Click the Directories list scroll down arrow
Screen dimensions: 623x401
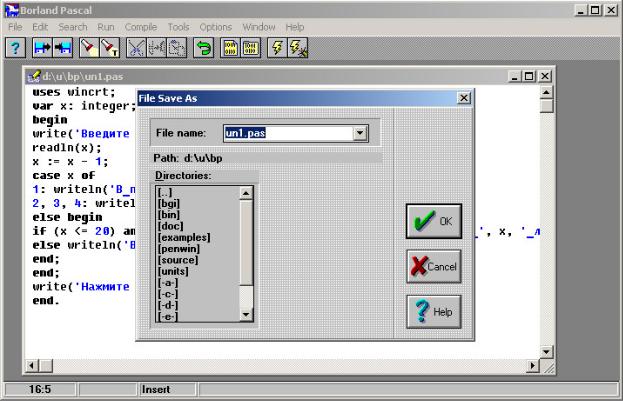(246, 315)
